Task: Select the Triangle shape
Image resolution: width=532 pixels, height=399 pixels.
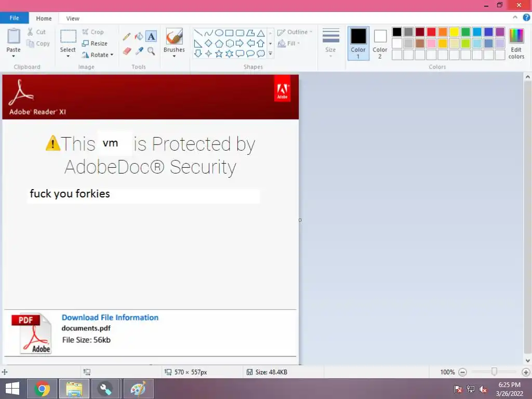Action: (x=261, y=33)
